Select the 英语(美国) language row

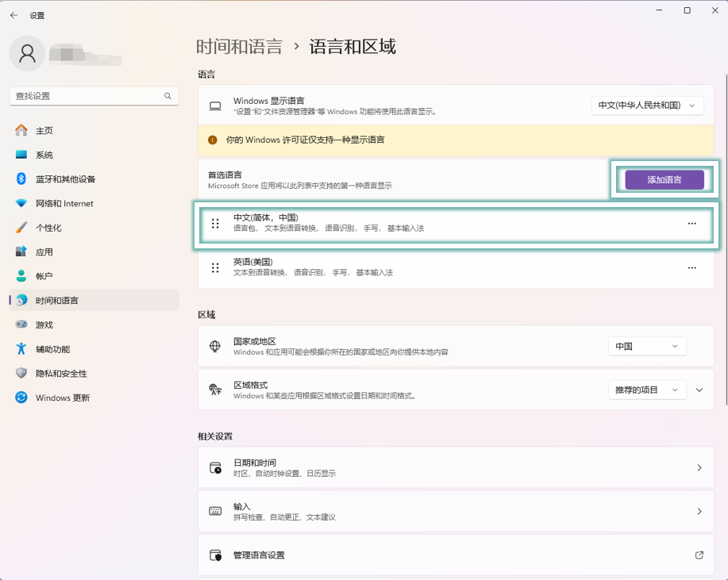(456, 267)
